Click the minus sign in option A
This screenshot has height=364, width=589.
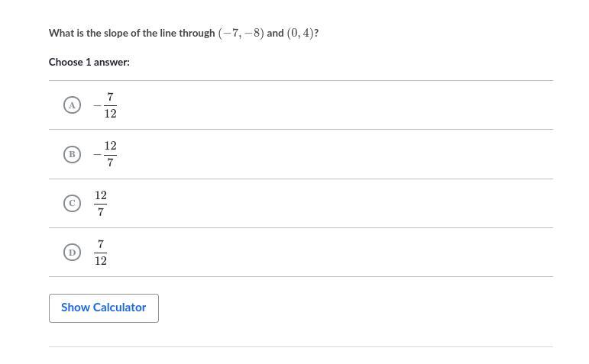point(97,105)
